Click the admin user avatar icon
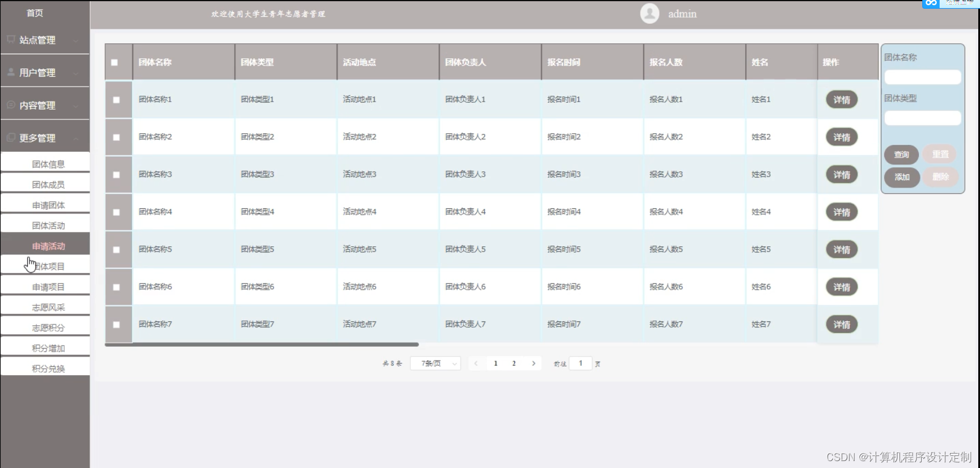The height and width of the screenshot is (468, 980). (x=650, y=13)
